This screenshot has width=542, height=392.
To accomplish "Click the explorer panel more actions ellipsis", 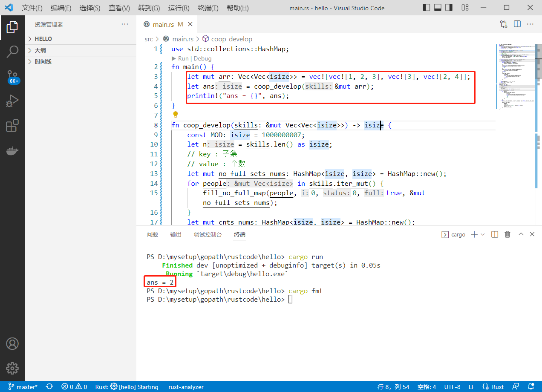I will coord(125,24).
